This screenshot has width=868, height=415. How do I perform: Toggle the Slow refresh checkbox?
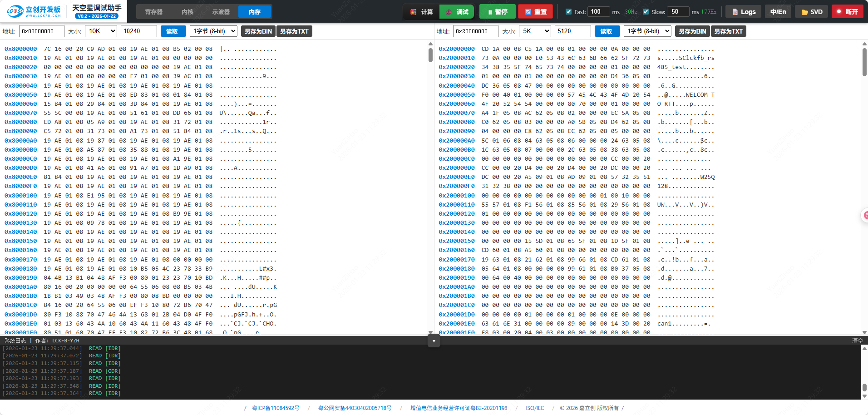(646, 12)
